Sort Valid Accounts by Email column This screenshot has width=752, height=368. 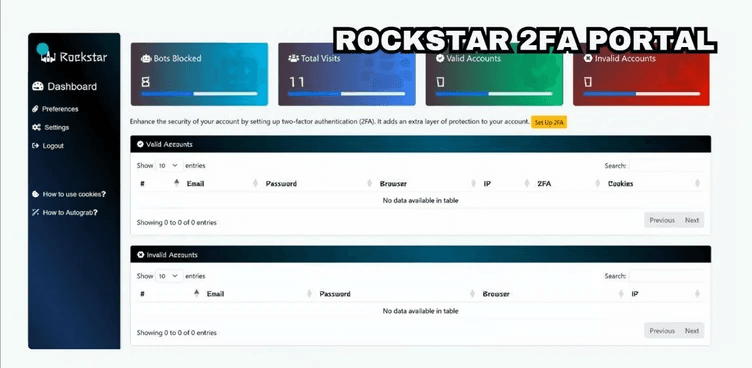click(x=222, y=183)
